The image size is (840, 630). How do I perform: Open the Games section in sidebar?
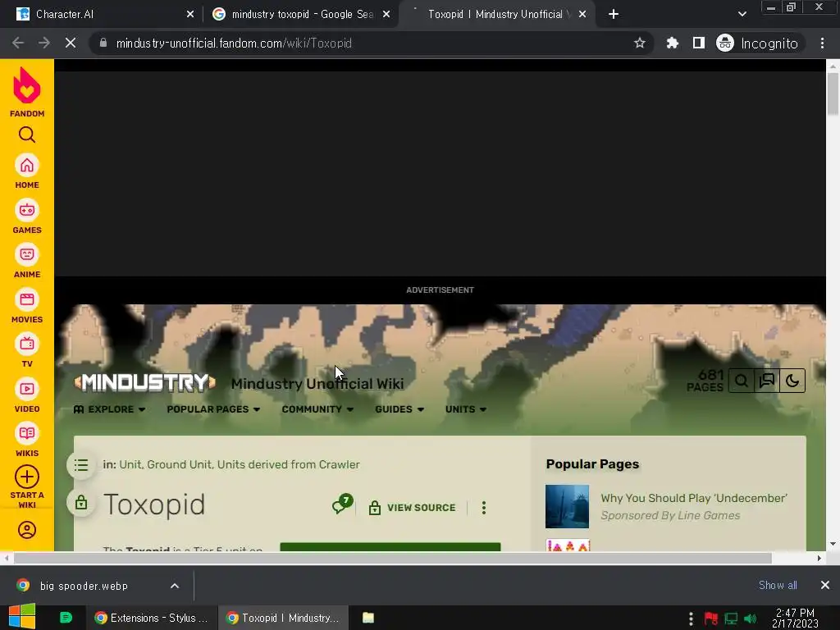tap(27, 217)
